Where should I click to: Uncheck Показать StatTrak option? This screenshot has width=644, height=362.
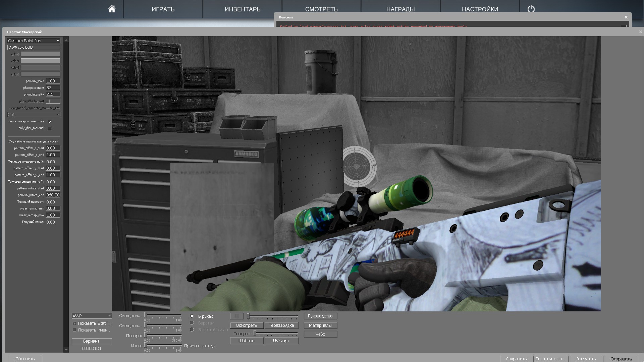[74, 323]
